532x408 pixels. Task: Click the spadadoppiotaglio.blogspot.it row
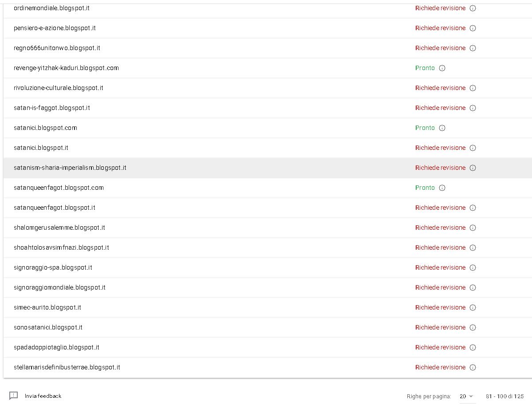[56, 347]
